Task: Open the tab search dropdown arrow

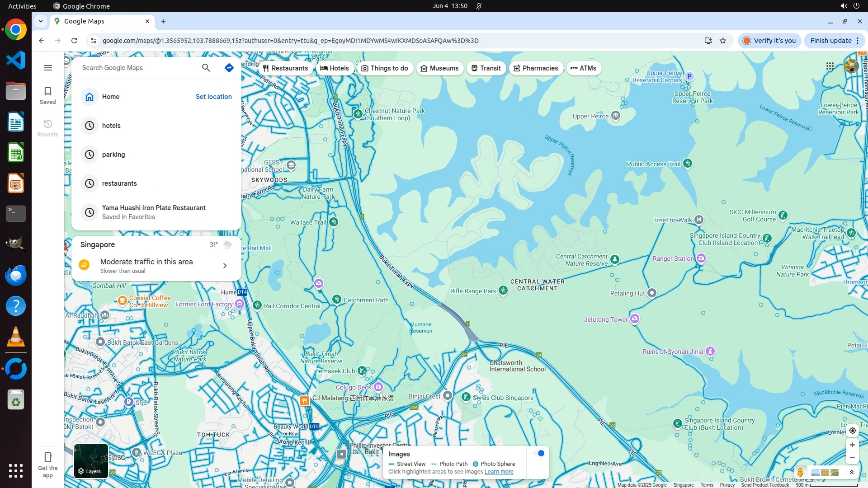Action: tap(41, 21)
